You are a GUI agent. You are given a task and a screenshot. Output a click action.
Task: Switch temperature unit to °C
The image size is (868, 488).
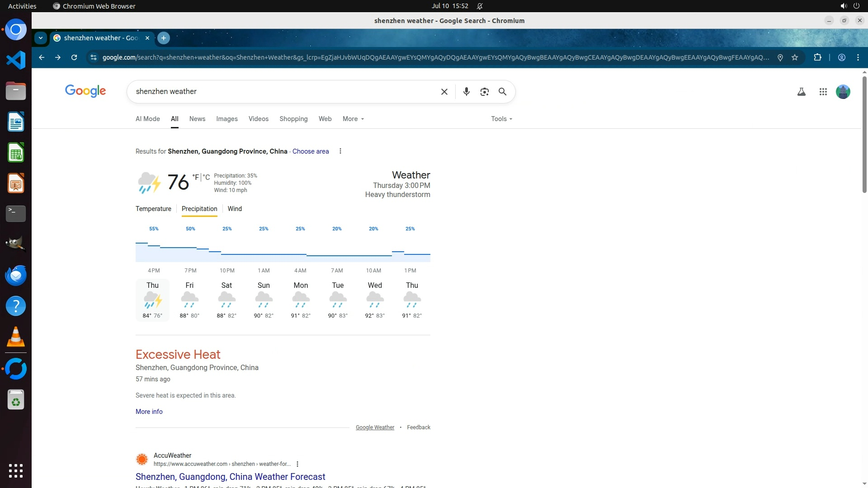click(206, 177)
